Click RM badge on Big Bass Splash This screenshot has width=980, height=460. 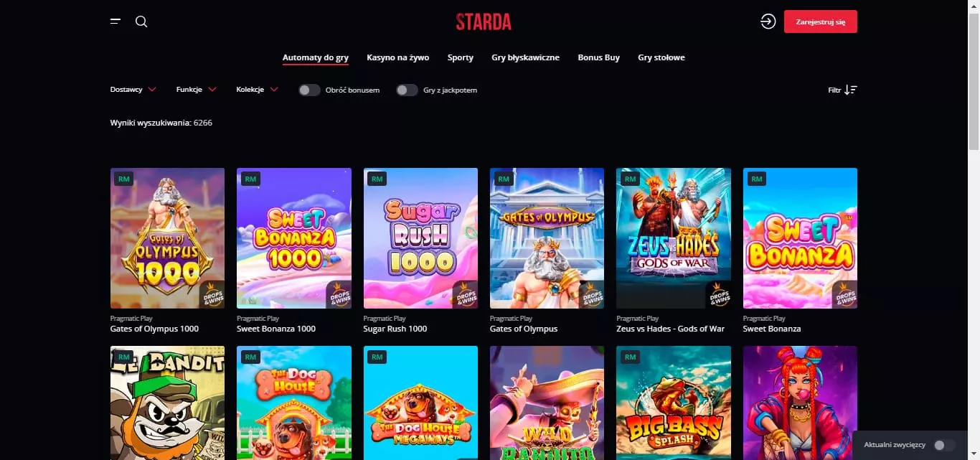click(x=630, y=357)
